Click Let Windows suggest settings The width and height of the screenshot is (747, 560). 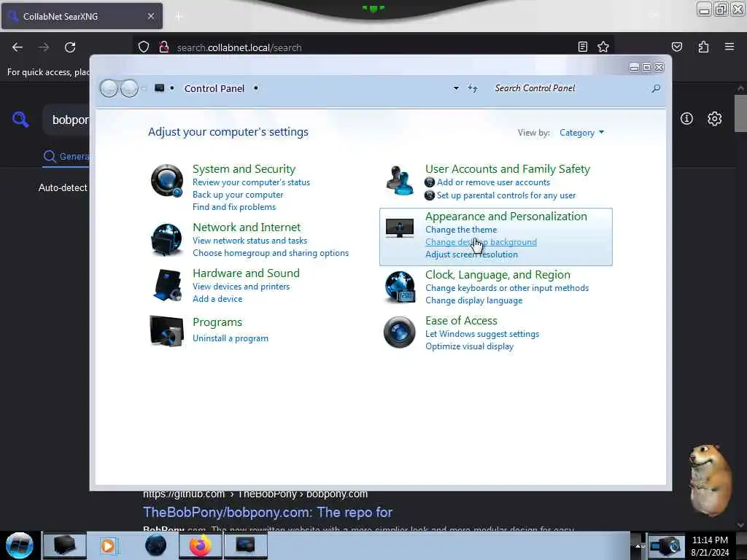click(482, 334)
